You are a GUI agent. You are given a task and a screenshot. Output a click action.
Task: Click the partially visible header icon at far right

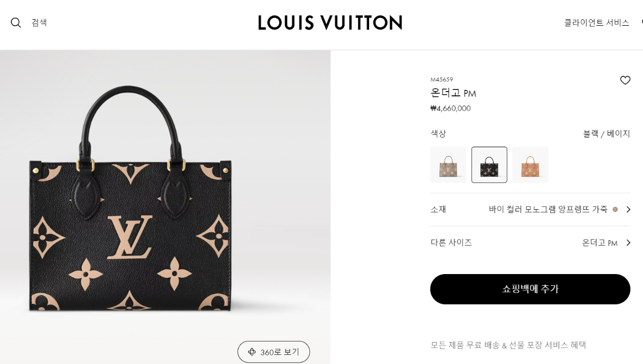pyautogui.click(x=641, y=22)
